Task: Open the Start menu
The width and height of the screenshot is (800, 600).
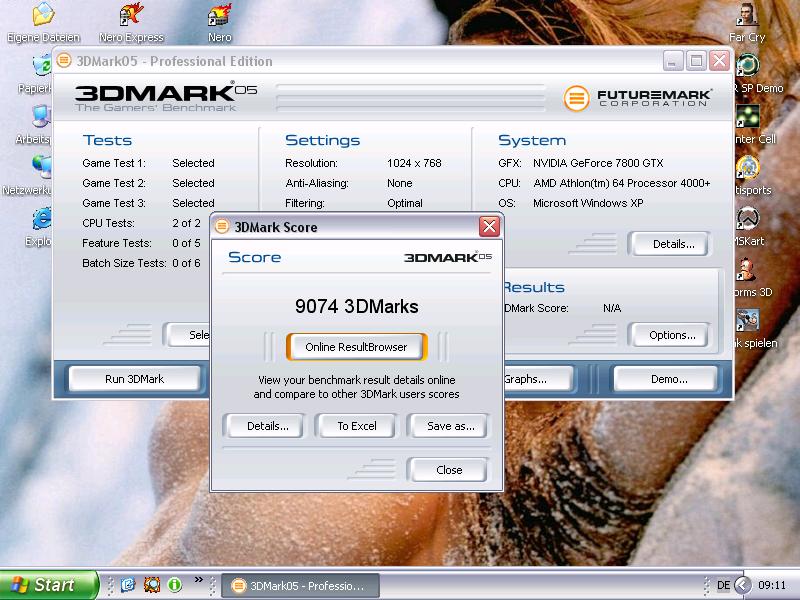Action: tap(48, 585)
